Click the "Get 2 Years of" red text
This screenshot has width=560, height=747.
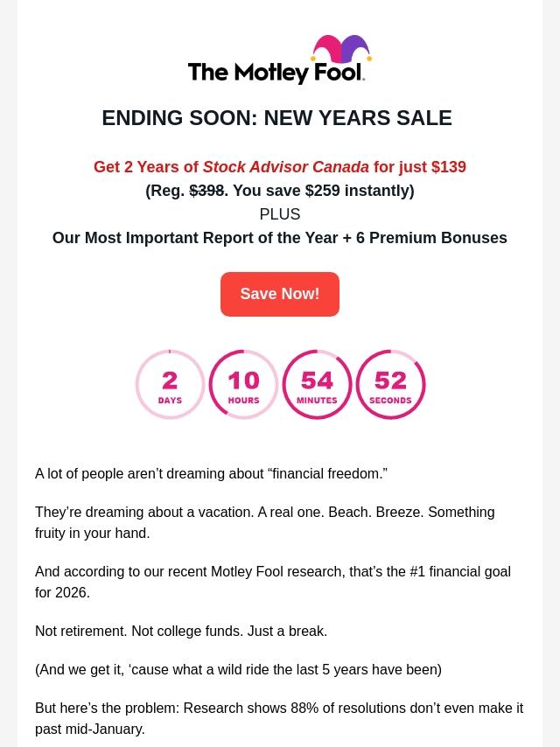pyautogui.click(x=146, y=167)
